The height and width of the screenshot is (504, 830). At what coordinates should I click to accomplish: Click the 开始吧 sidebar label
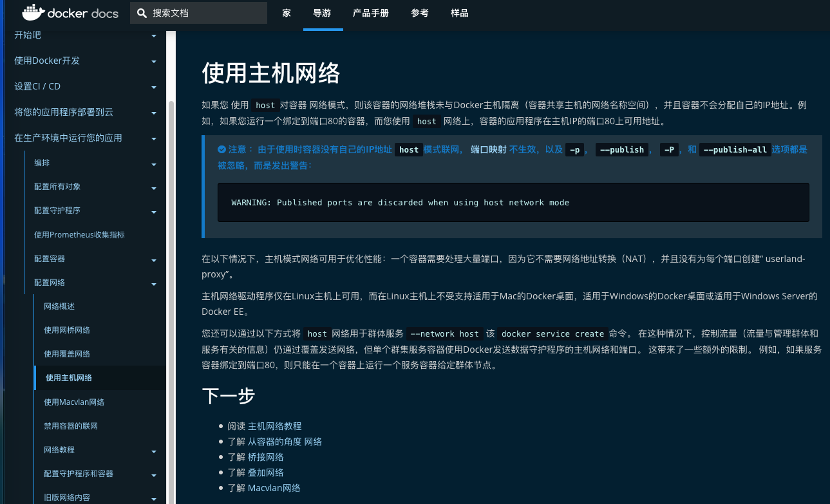tap(28, 35)
